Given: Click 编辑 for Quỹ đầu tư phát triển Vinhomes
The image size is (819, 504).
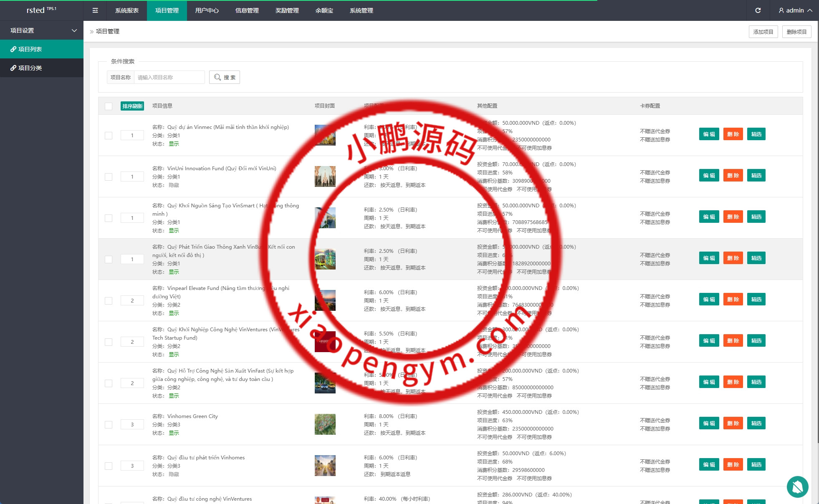Looking at the screenshot, I should [x=709, y=464].
